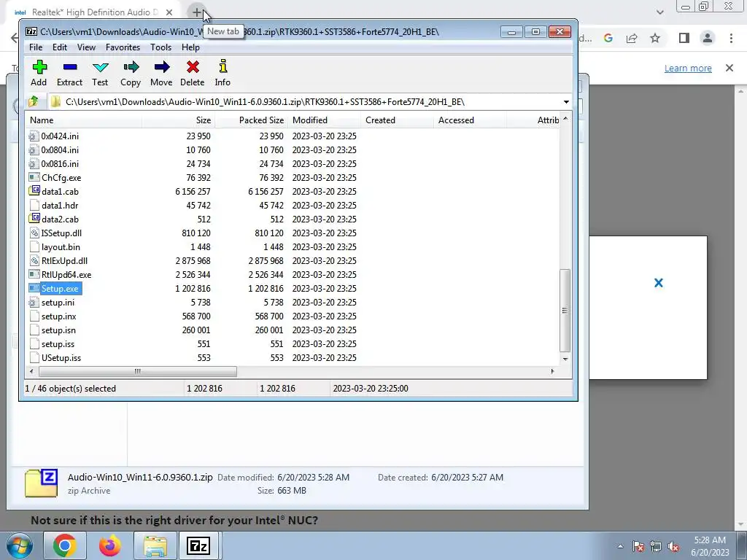Click the Learn more link
The image size is (747, 560).
(688, 68)
